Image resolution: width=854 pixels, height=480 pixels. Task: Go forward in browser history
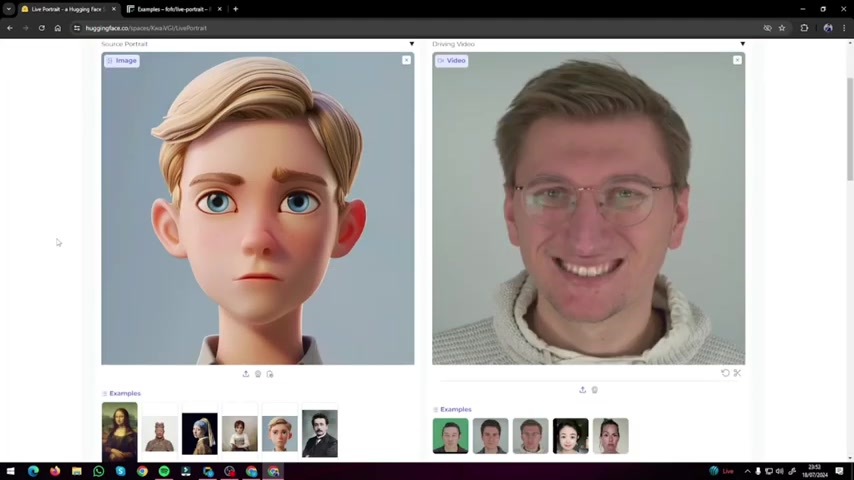pos(26,28)
